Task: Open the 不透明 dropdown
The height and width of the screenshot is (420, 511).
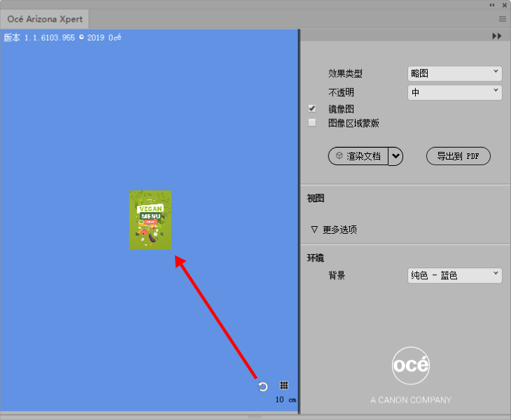Action: [x=455, y=92]
